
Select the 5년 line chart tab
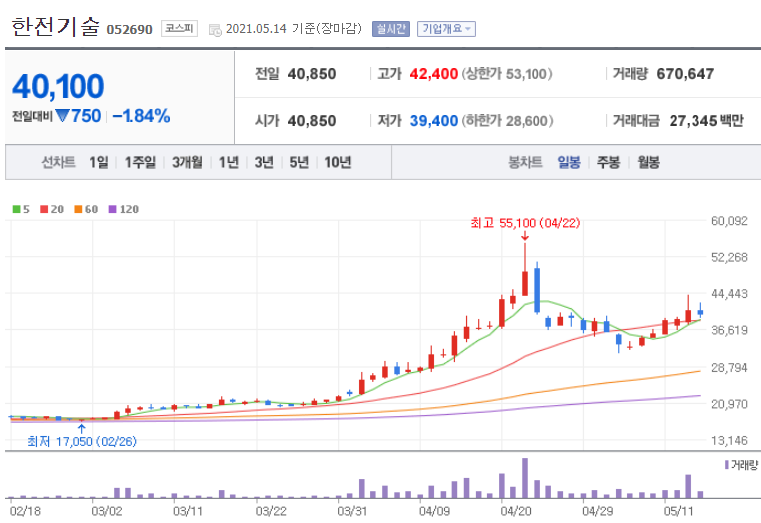299,162
